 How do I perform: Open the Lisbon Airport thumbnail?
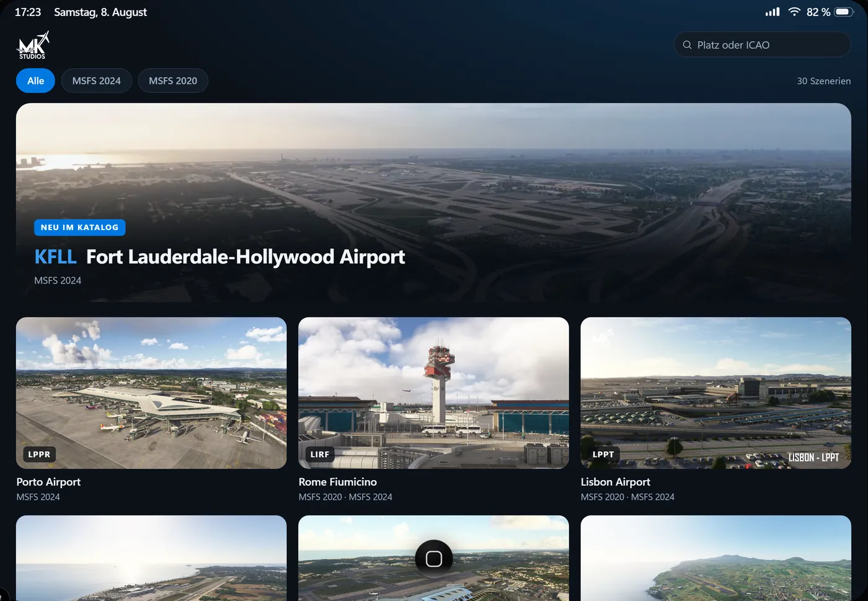pos(715,393)
